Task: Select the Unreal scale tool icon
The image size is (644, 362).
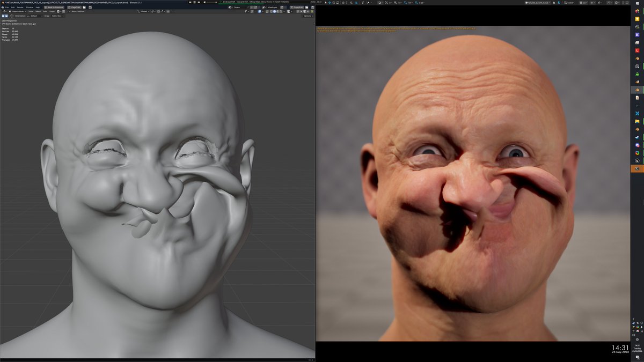Action: point(338,3)
